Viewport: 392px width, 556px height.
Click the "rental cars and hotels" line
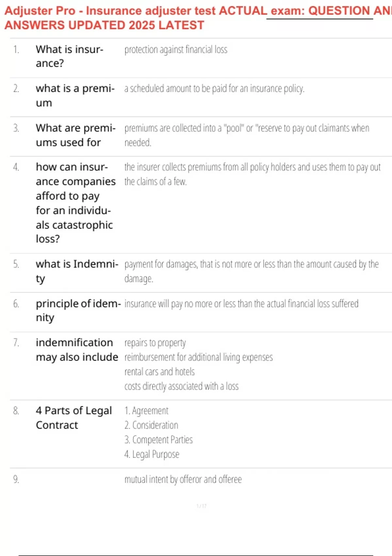click(159, 372)
